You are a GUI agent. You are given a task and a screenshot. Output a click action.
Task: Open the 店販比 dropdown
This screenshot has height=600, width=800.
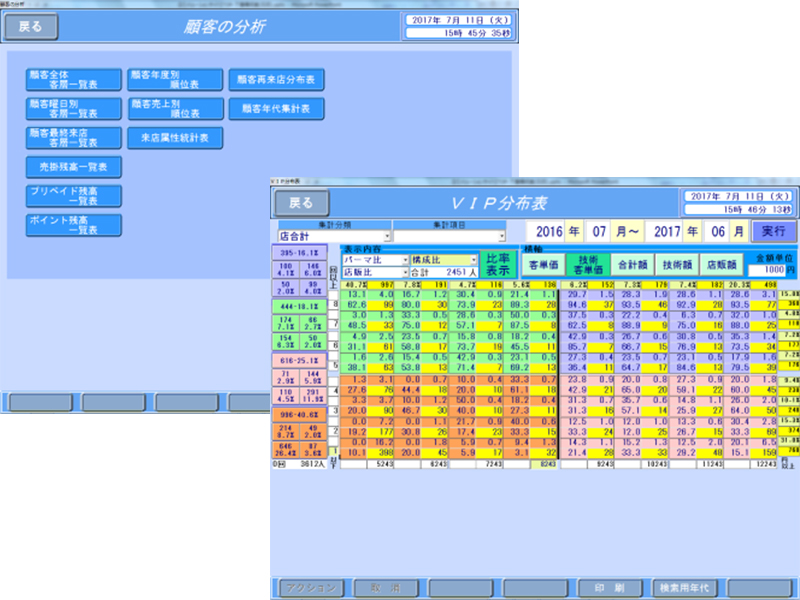point(375,272)
